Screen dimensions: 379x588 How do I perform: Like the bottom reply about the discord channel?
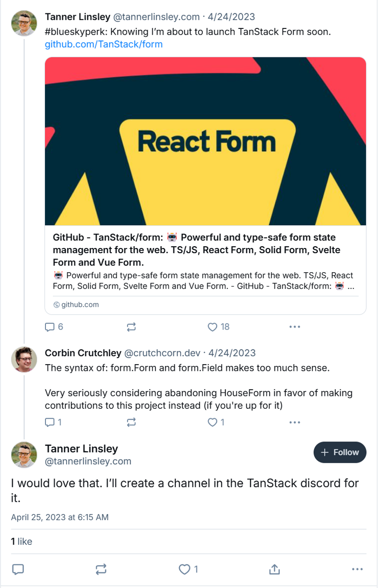(184, 569)
